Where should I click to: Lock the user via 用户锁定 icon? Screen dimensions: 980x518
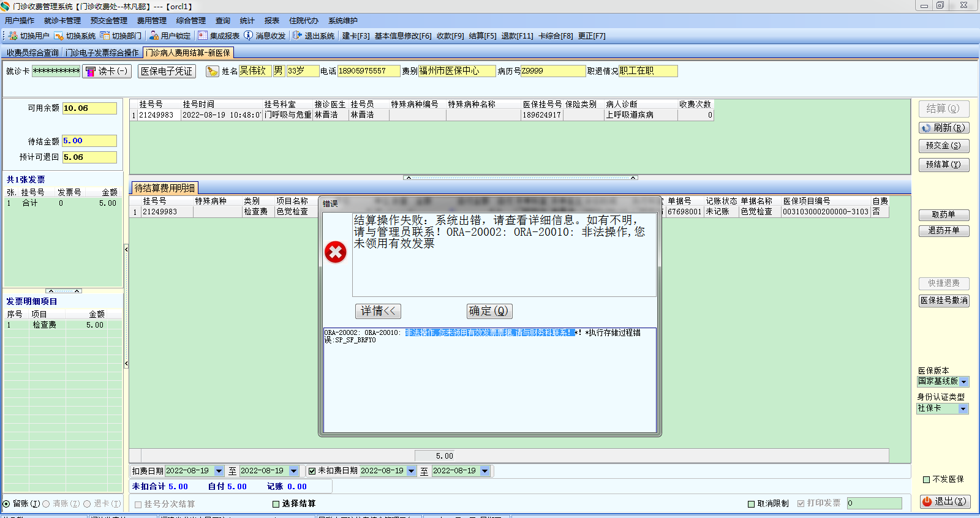pyautogui.click(x=154, y=36)
